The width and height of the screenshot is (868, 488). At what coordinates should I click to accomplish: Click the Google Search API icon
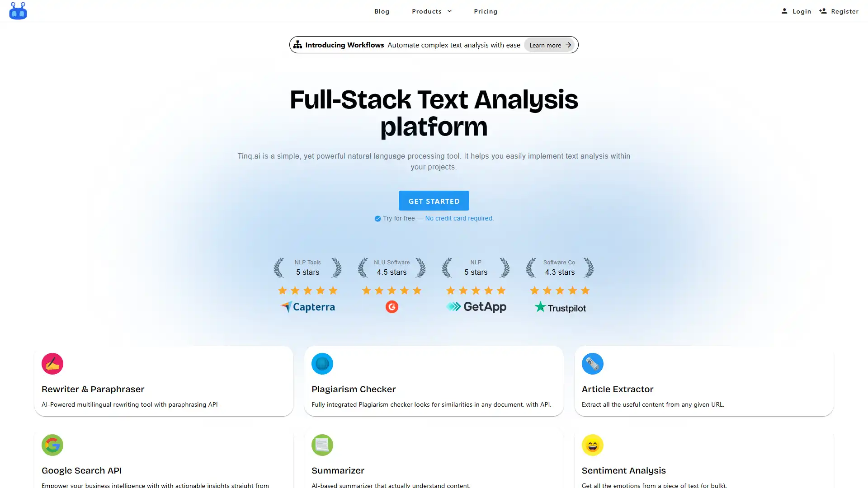pos(52,445)
